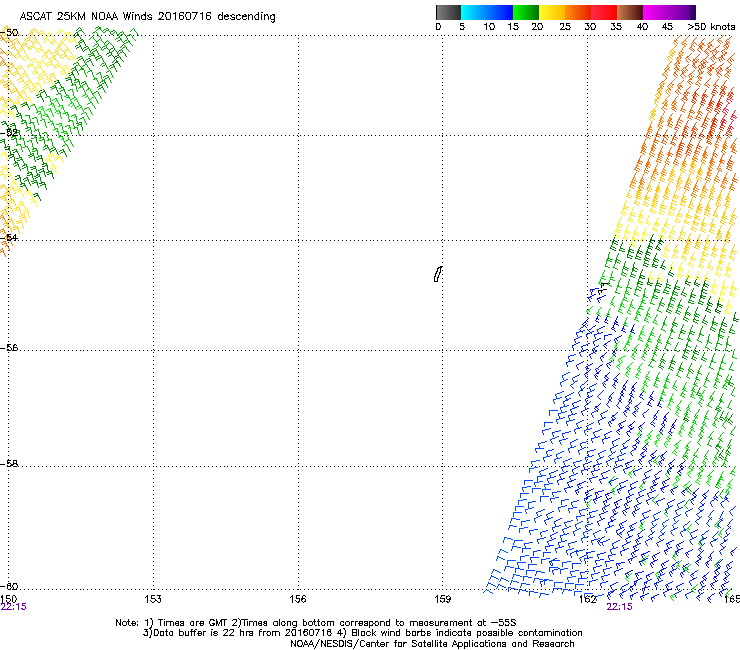This screenshot has width=740, height=650.
Task: Click the brown 35-40 knots color segment
Action: pos(630,12)
